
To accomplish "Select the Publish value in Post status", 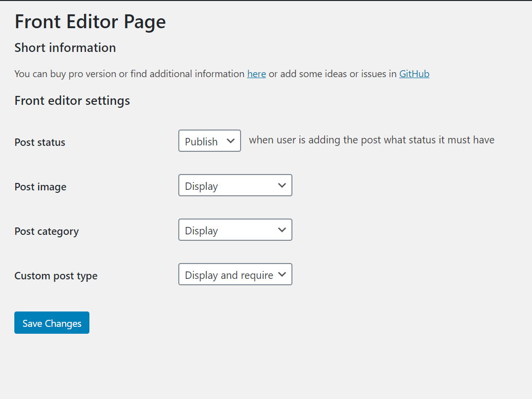I will 203,140.
